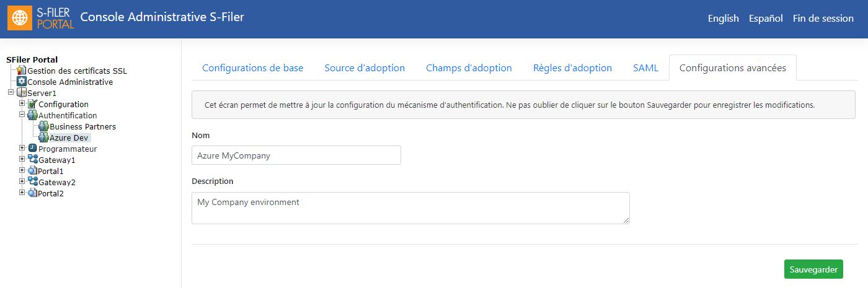Screen dimensions: 868x288
Task: Click the Nom input field
Action: tap(296, 155)
